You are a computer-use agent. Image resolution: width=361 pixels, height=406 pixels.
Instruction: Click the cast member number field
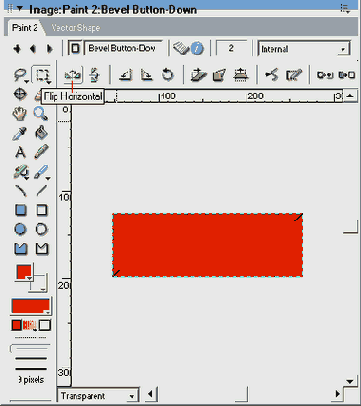[231, 49]
